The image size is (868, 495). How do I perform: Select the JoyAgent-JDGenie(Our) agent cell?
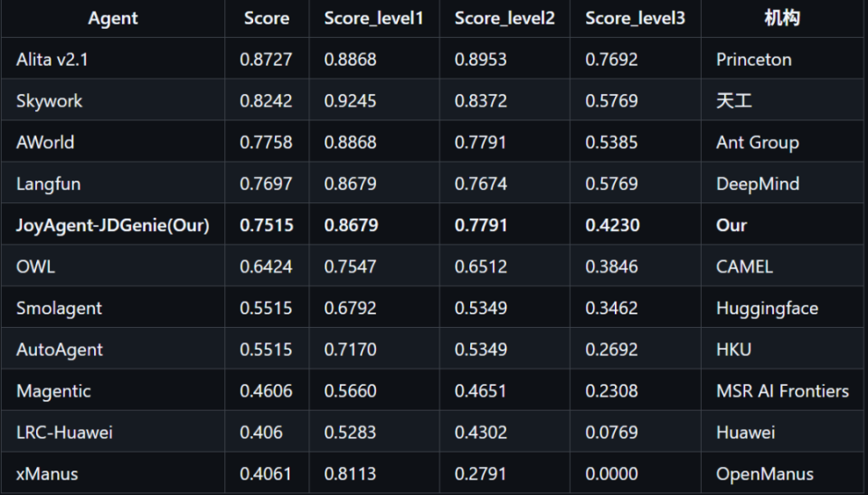point(113,225)
